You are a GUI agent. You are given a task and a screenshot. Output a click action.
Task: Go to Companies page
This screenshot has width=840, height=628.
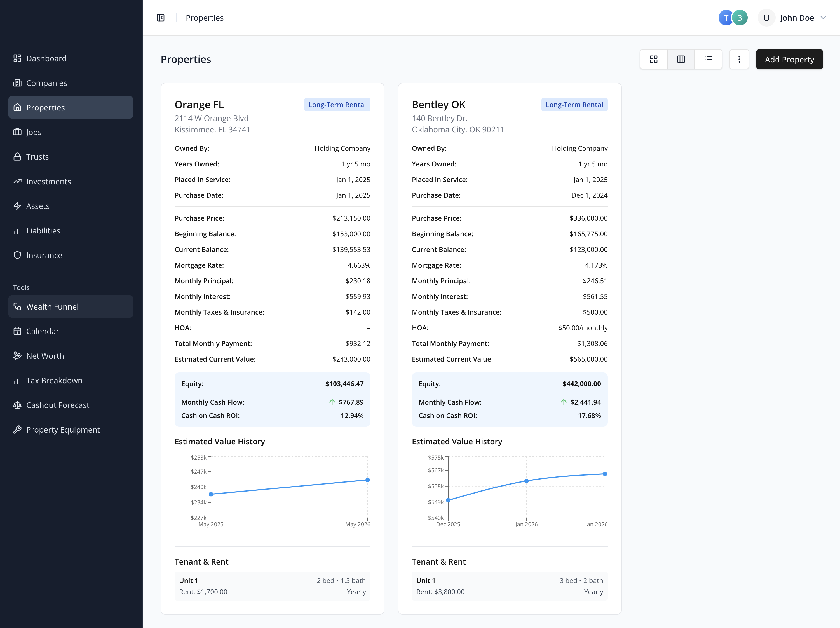point(71,83)
